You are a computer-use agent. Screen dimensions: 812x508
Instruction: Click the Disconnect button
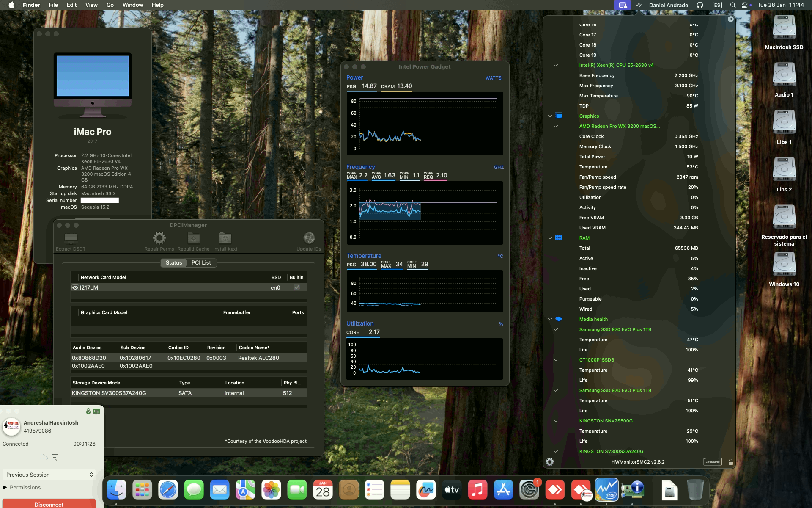click(49, 504)
